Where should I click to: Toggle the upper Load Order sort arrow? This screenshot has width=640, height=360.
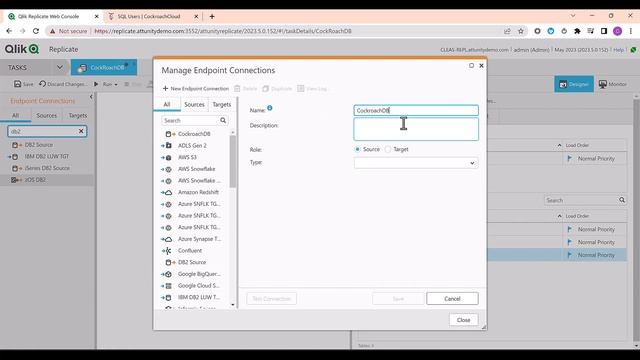[x=559, y=145]
